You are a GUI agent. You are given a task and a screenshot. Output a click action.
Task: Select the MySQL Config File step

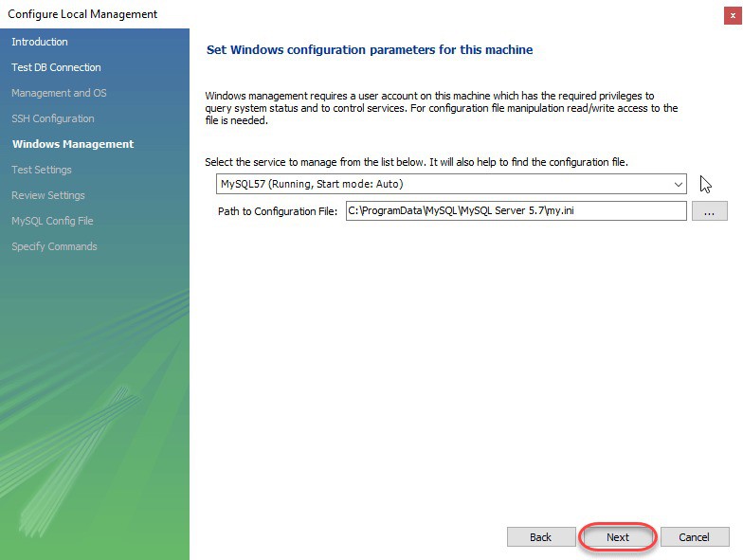point(53,221)
